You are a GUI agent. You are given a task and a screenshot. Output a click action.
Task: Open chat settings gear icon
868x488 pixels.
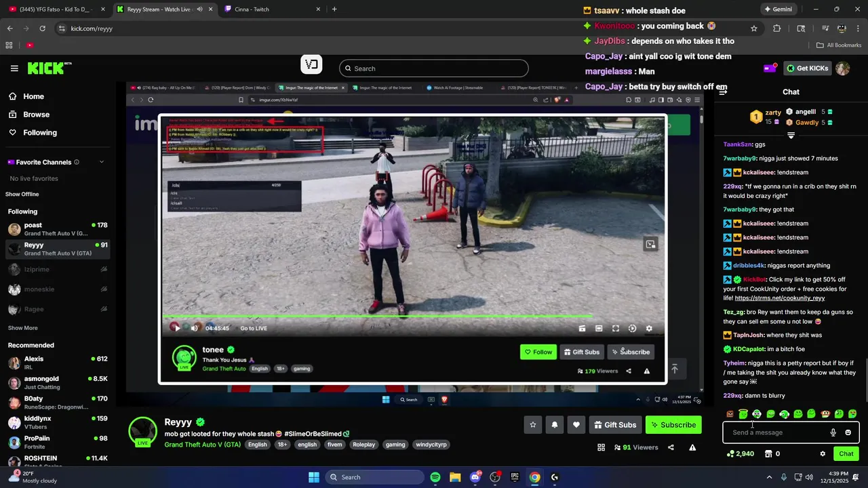pyautogui.click(x=823, y=454)
